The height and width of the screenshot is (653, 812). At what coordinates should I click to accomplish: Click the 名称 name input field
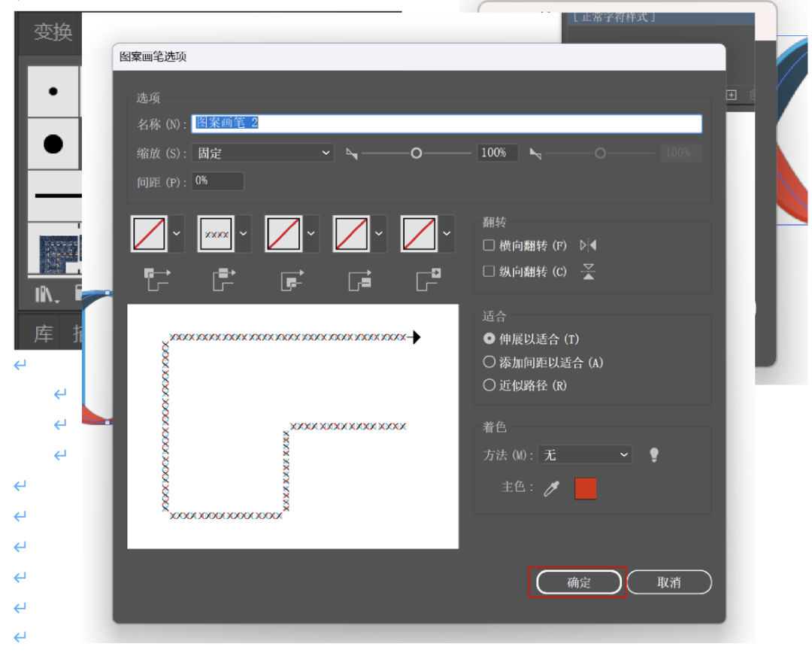447,123
